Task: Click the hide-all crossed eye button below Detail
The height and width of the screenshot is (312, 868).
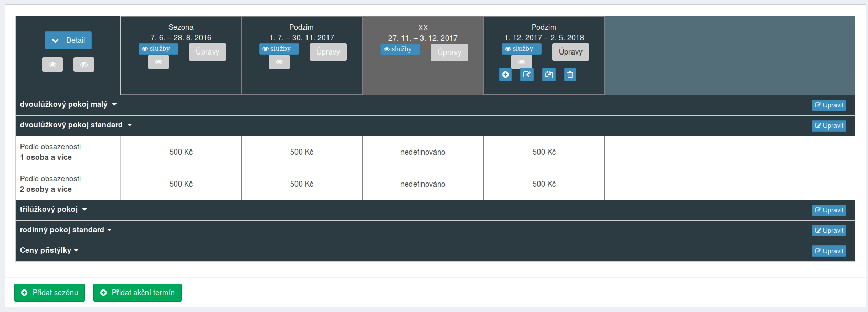Action: (x=84, y=64)
